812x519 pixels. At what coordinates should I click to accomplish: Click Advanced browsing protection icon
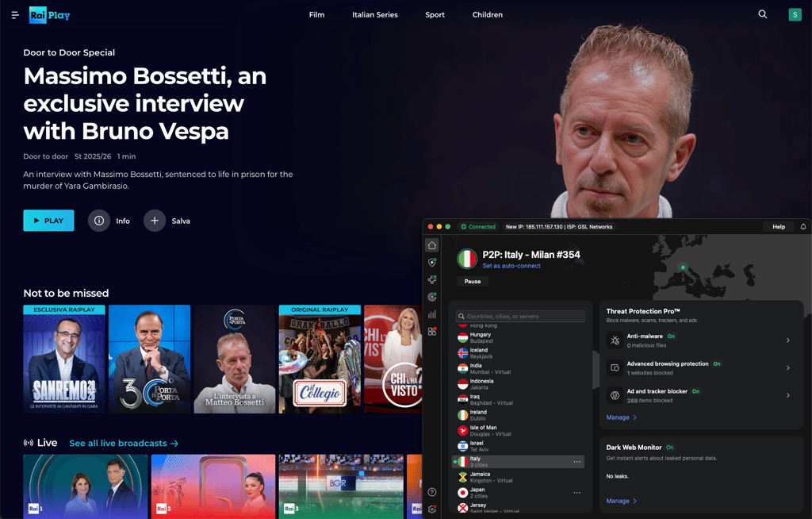point(615,368)
